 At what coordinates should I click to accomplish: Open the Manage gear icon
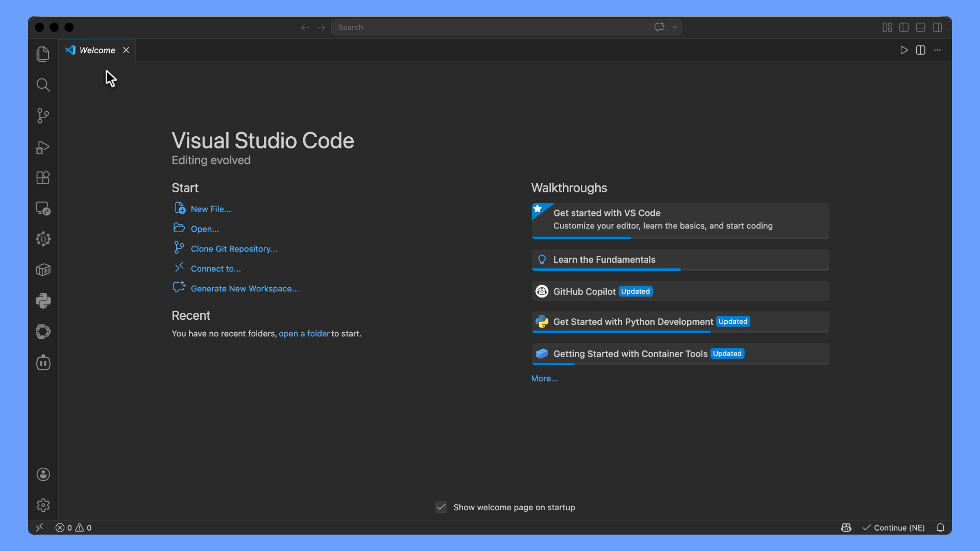coord(43,505)
